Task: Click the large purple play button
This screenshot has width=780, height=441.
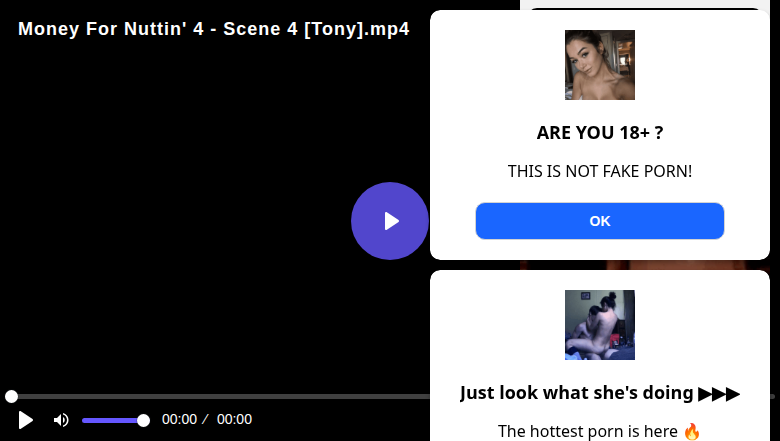Action: tap(390, 221)
